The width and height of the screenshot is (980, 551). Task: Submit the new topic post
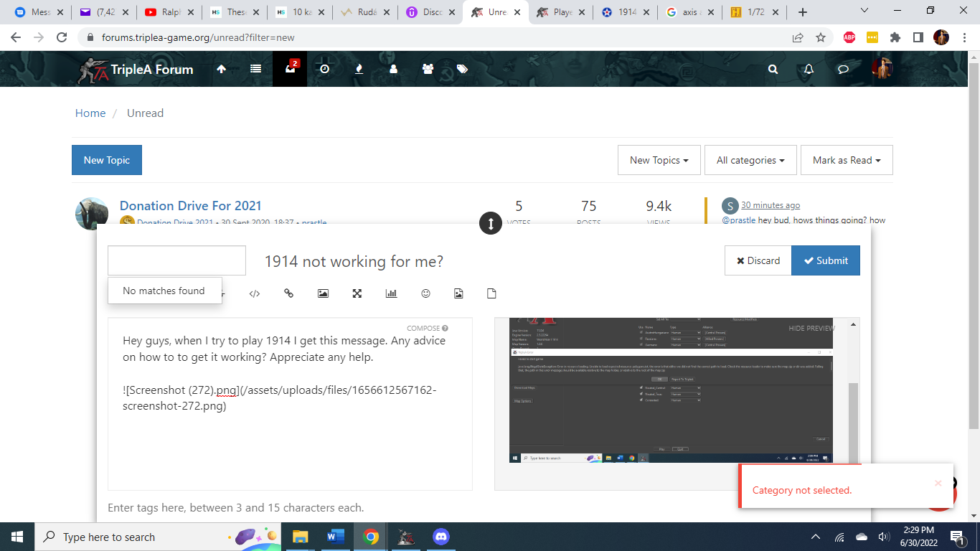point(825,260)
